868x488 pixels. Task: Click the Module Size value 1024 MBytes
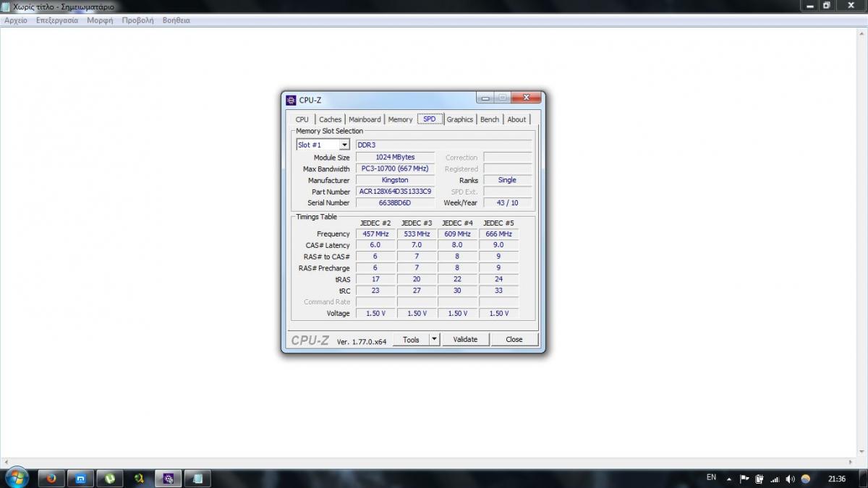point(395,157)
